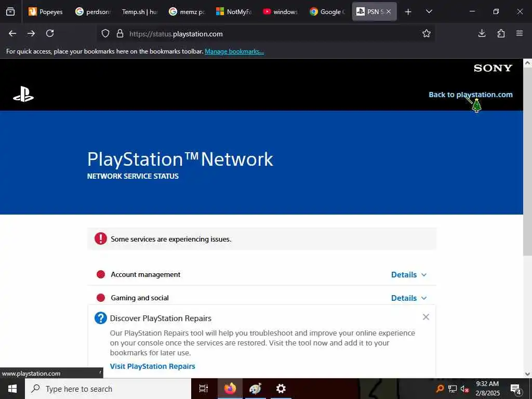Open Task View on the taskbar
The width and height of the screenshot is (532, 399).
203,389
